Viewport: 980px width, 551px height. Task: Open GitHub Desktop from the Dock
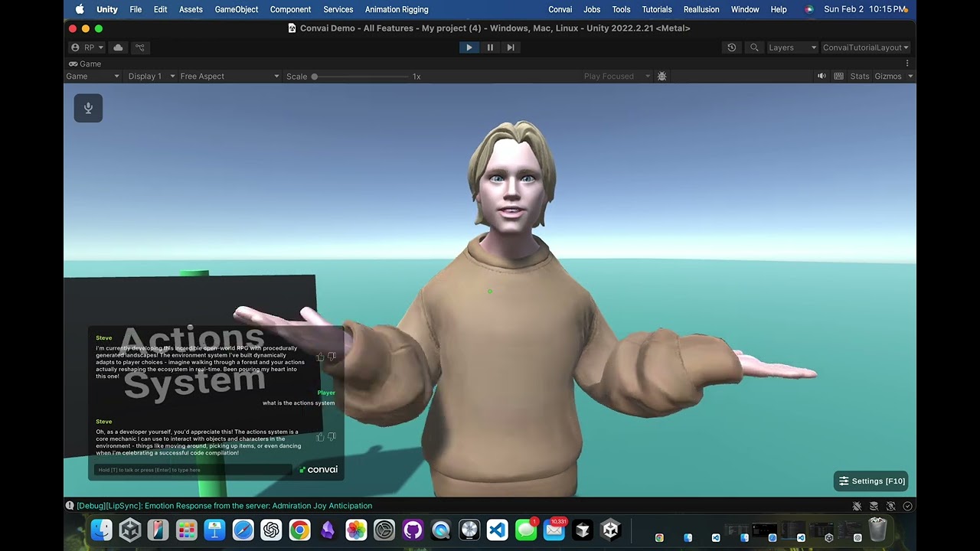point(413,530)
